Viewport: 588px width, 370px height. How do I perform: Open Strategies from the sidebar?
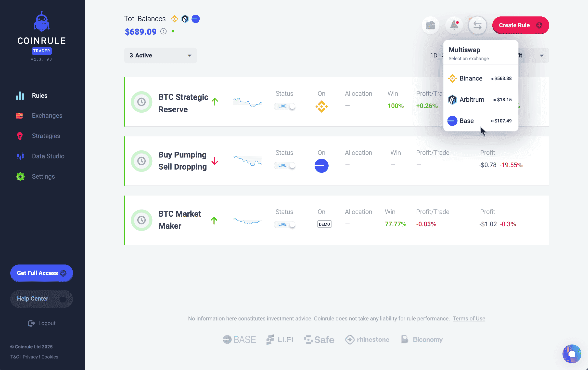tap(20, 136)
